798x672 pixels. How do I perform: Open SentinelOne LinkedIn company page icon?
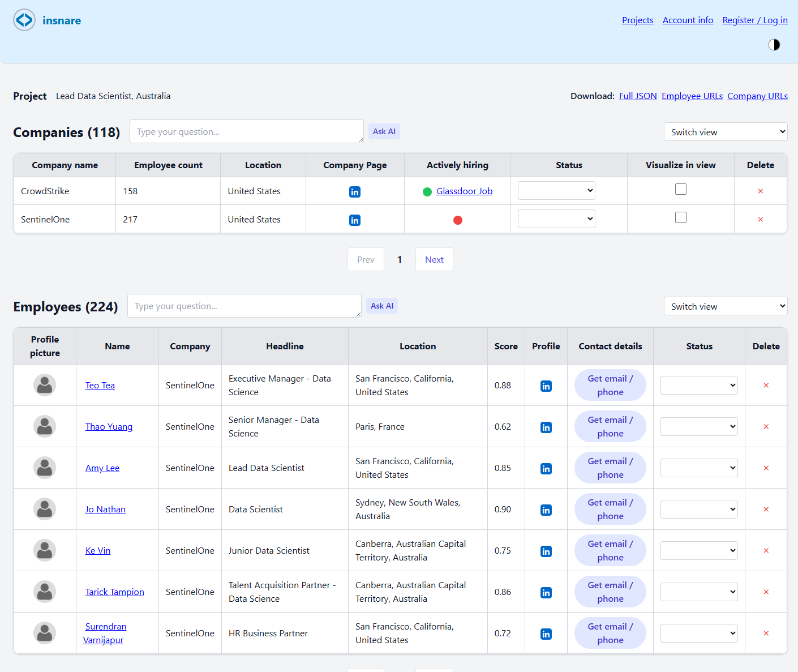click(355, 220)
